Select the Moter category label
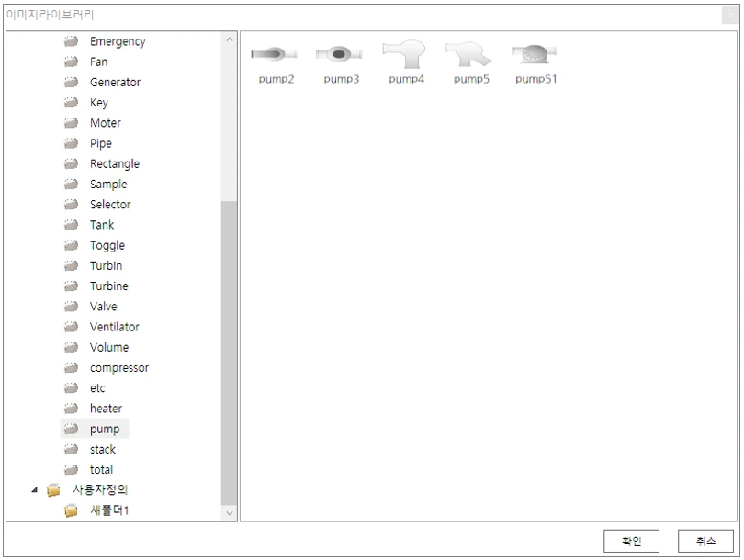Screen dimensions: 744x560 click(x=106, y=123)
